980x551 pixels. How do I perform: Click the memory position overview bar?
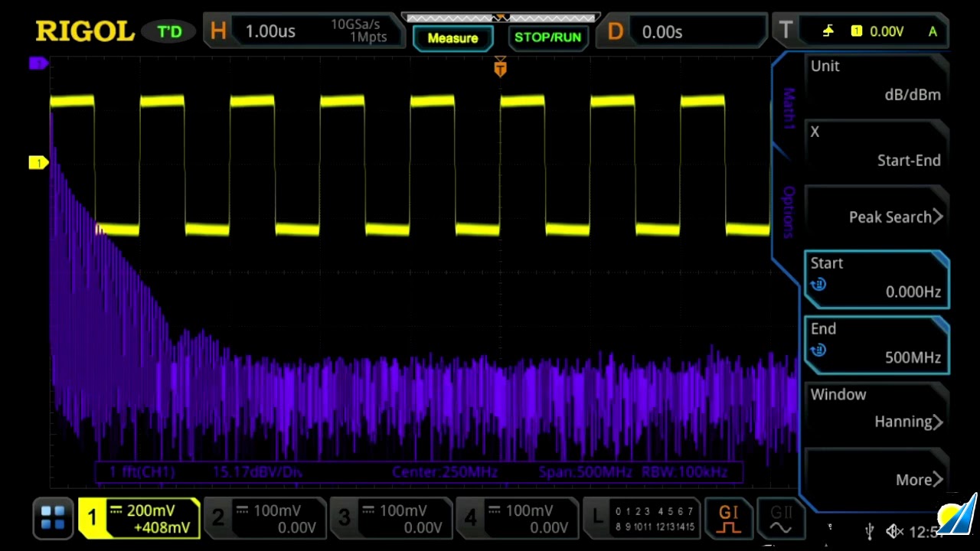(500, 17)
